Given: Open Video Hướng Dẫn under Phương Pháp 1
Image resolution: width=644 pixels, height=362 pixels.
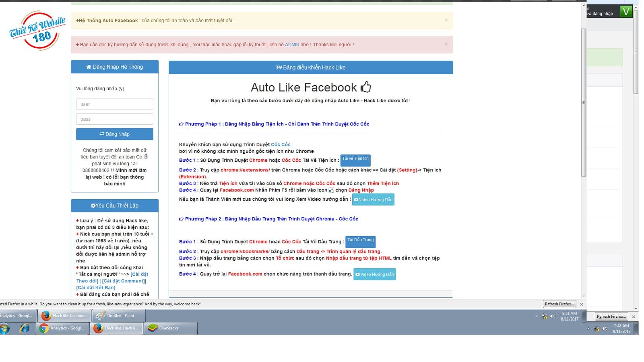Looking at the screenshot, I should (x=373, y=200).
